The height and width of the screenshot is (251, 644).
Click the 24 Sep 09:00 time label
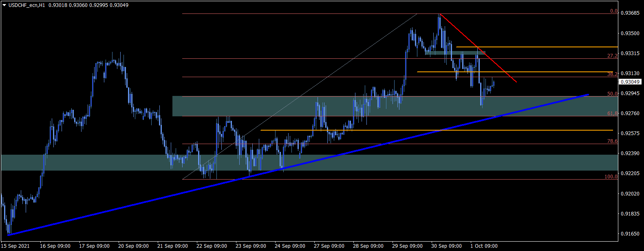[x=290, y=246]
